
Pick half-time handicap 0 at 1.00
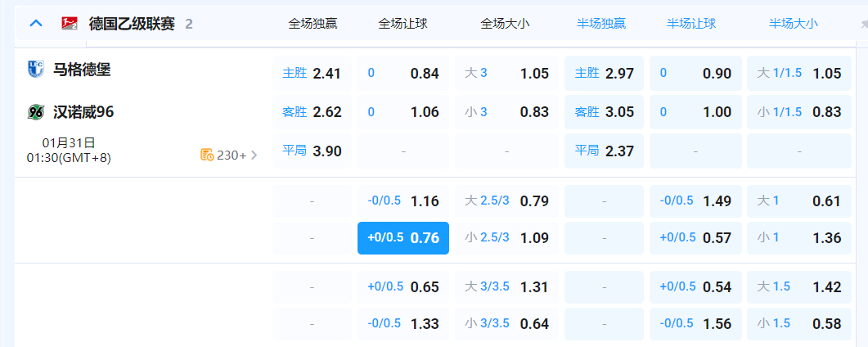(695, 112)
